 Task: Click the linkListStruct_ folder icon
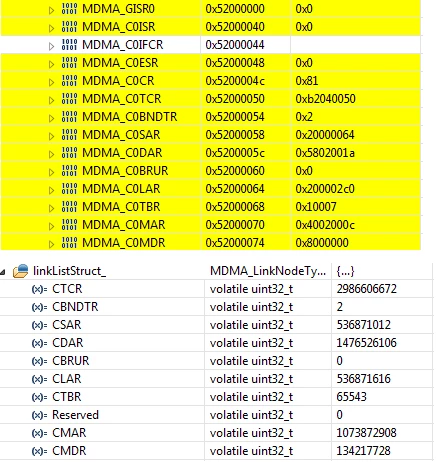pyautogui.click(x=21, y=271)
